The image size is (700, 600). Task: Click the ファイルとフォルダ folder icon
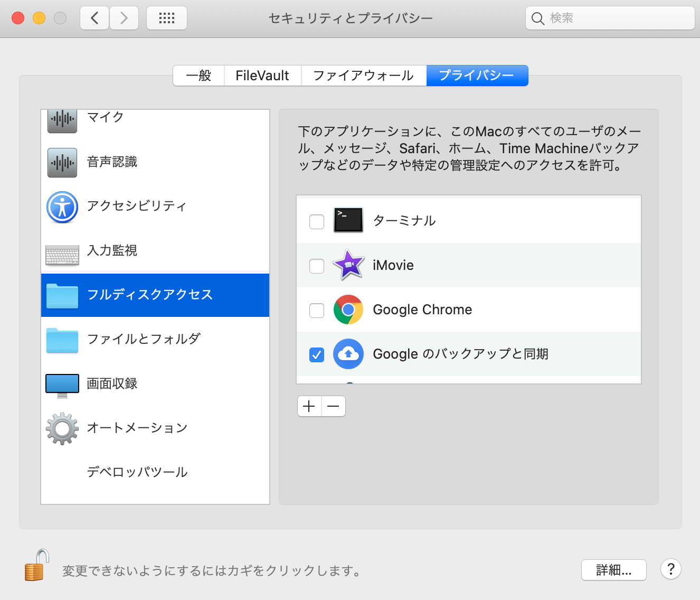pos(62,340)
